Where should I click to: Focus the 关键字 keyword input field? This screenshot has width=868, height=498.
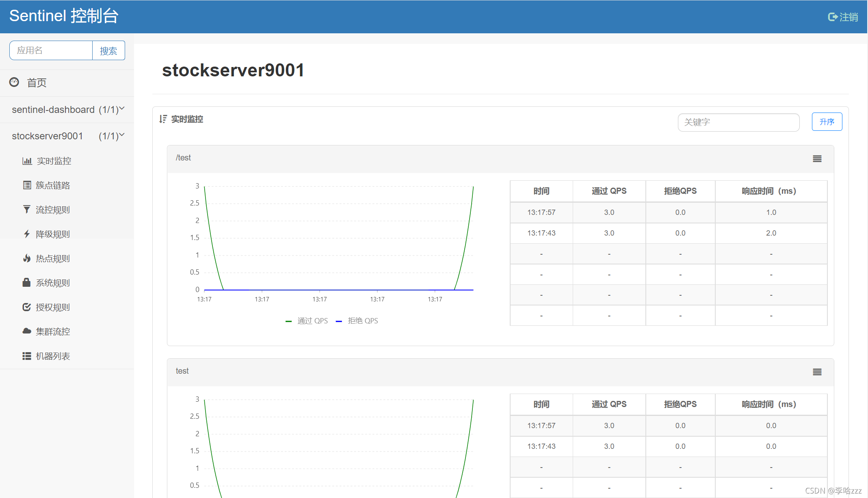click(738, 122)
